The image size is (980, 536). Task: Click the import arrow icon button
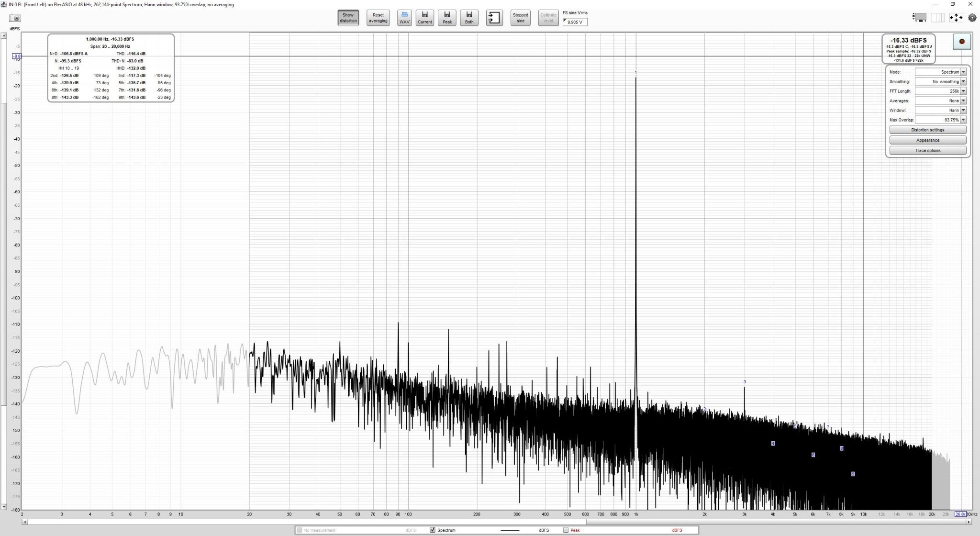pyautogui.click(x=494, y=18)
